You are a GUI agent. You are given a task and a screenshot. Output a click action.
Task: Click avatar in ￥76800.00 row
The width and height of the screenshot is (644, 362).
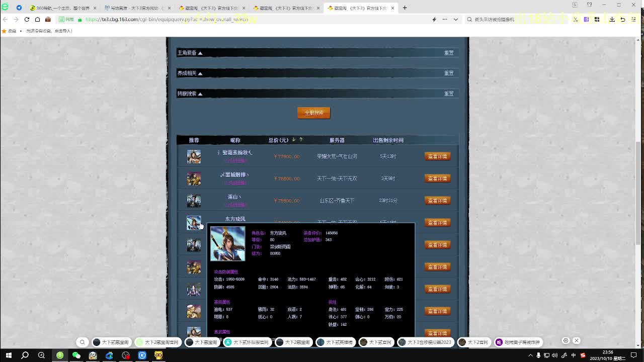(x=194, y=178)
